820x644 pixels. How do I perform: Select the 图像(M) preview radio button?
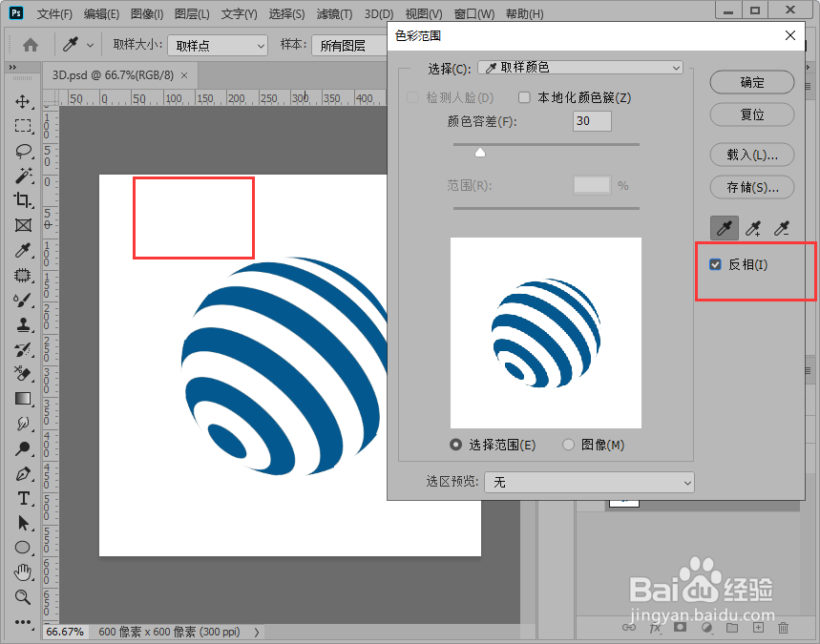click(570, 444)
